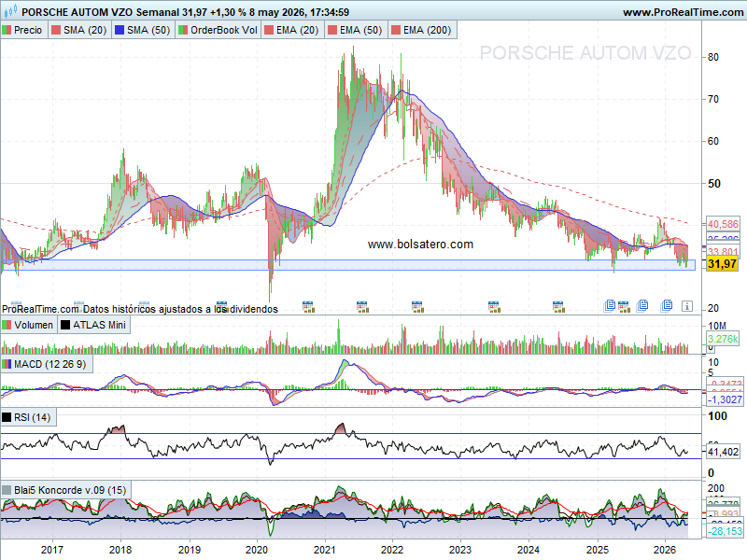Click the 2026 label on the time axis
Screen dimensions: 747x560
pyautogui.click(x=665, y=550)
